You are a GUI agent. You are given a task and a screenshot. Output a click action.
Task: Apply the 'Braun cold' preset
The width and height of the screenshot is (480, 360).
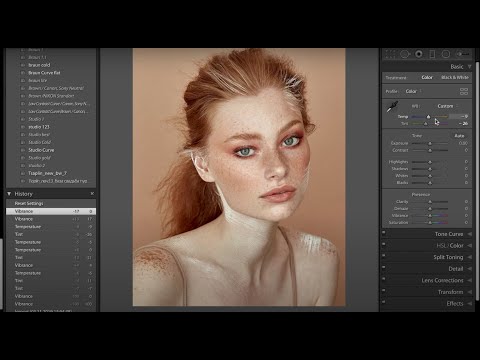[39, 65]
